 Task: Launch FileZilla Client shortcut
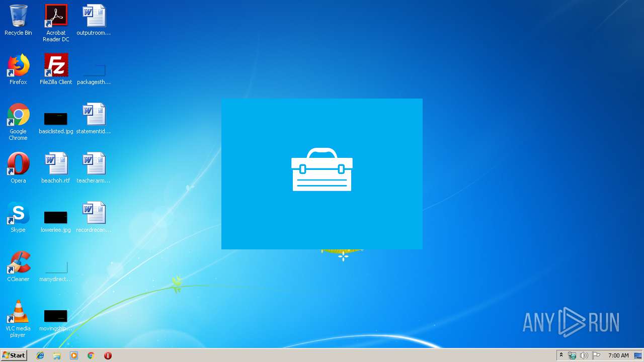(56, 69)
